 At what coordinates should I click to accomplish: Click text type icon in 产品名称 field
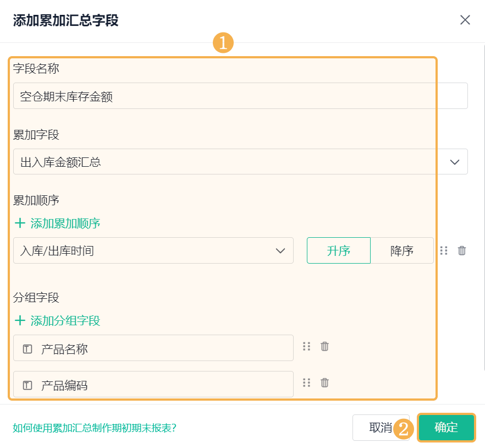27,349
